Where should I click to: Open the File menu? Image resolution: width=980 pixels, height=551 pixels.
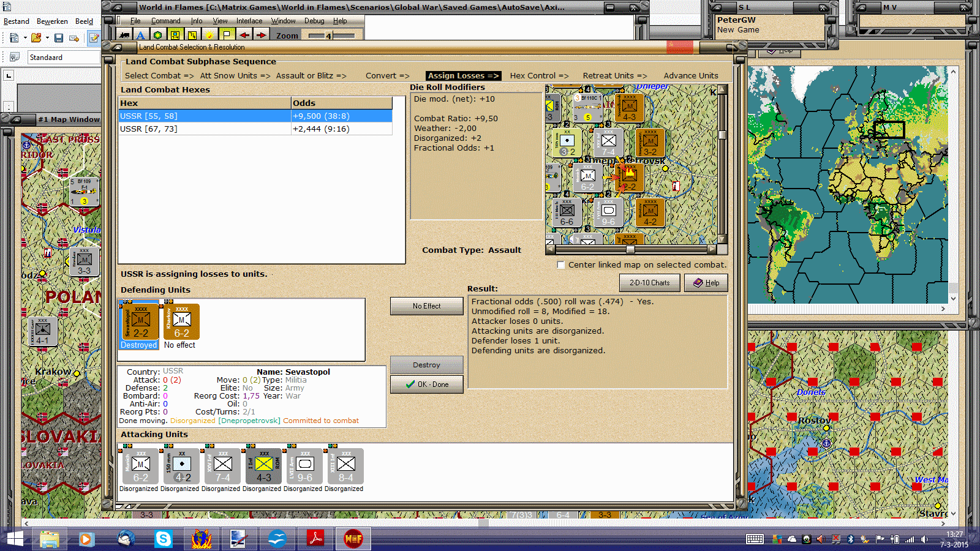coord(135,21)
